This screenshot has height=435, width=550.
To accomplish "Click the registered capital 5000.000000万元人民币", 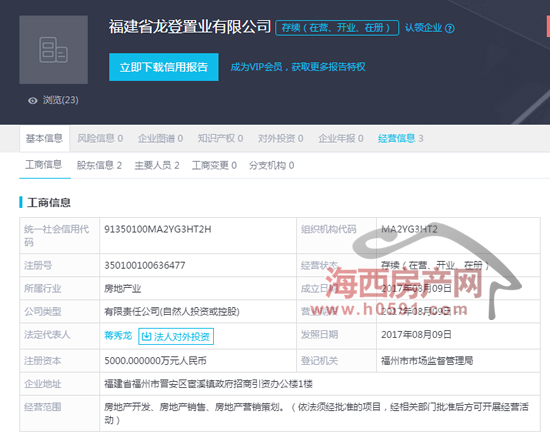I will pyautogui.click(x=155, y=361).
